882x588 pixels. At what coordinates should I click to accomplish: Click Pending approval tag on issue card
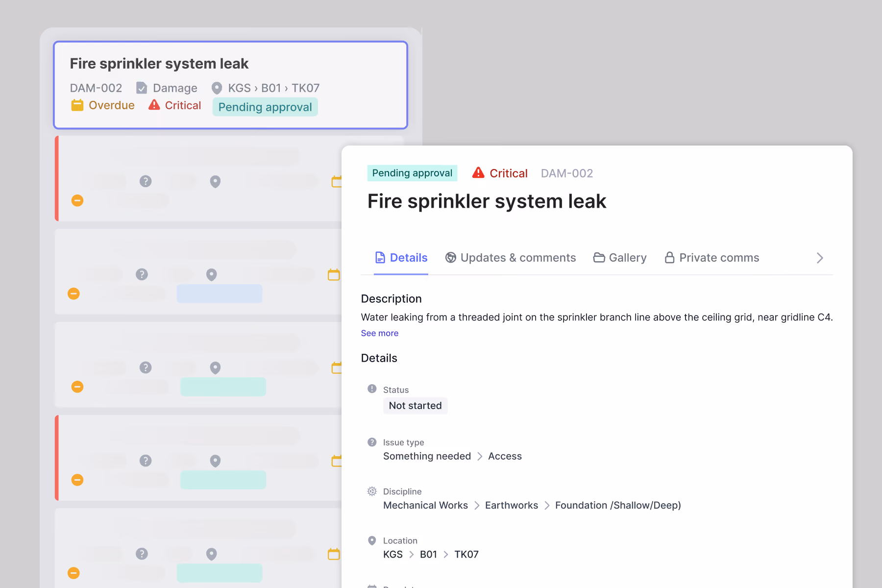[265, 107]
